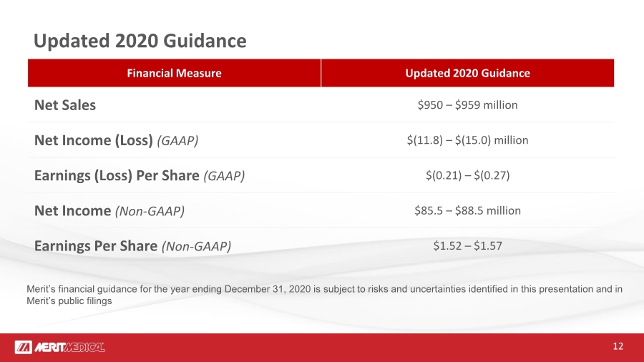Screen dimensions: 644x362
Task: Click the $(11.8) – $(15.0) million value
Action: (467, 140)
